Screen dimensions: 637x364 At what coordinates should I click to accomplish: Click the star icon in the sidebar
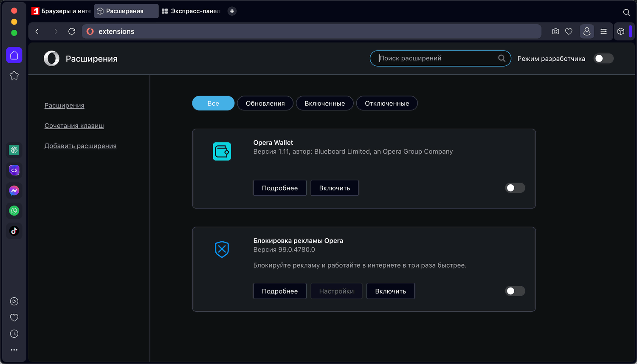[x=14, y=76]
